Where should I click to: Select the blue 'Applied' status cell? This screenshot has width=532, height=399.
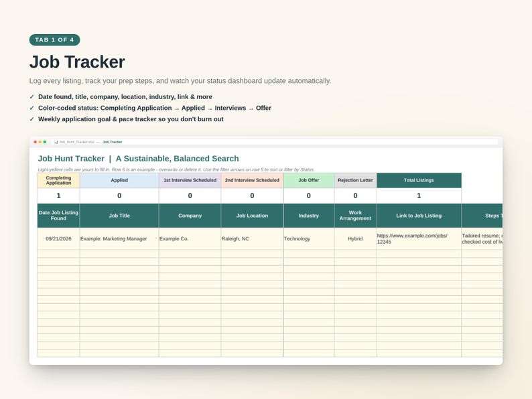coord(119,180)
